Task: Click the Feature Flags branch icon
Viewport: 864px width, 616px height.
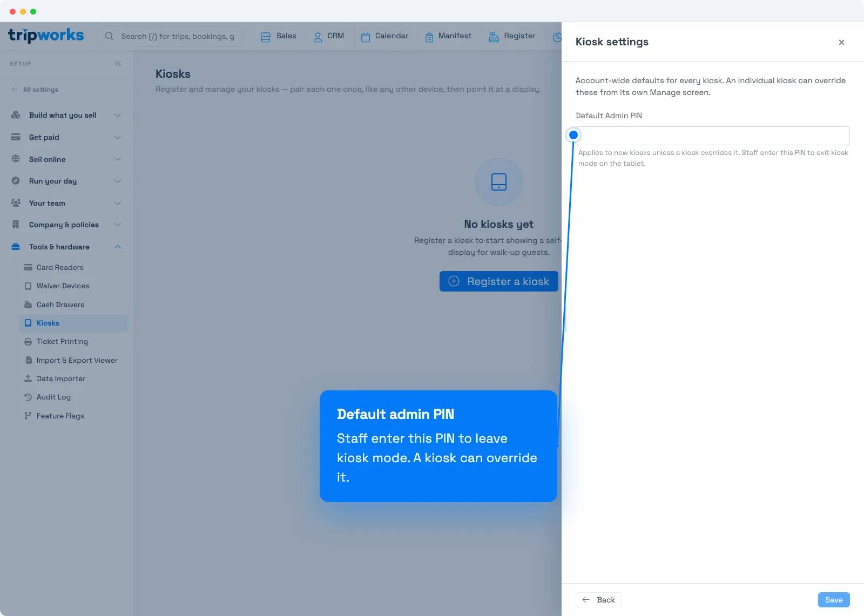Action: click(x=28, y=416)
